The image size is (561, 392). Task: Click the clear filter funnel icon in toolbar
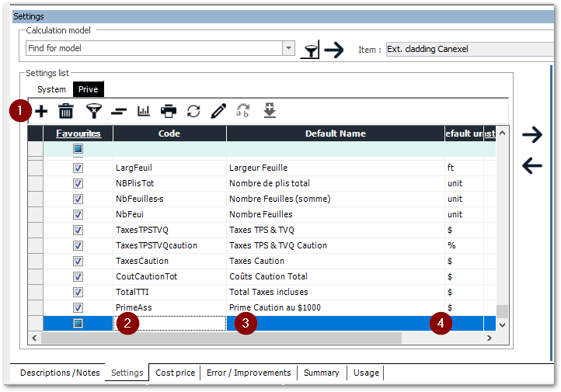pyautogui.click(x=92, y=111)
